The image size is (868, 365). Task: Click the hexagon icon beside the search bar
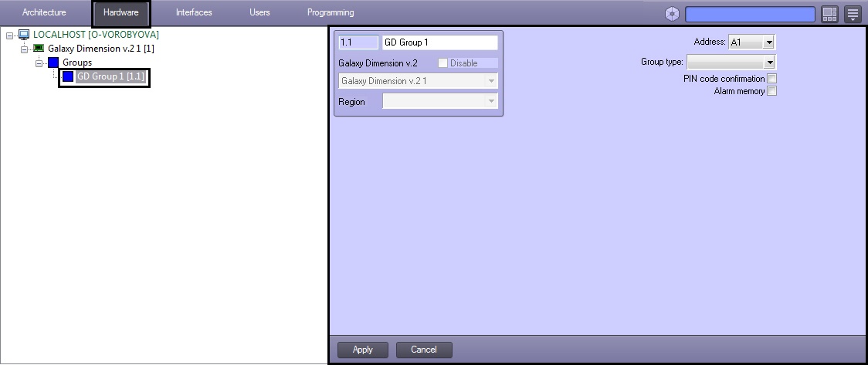pos(672,14)
